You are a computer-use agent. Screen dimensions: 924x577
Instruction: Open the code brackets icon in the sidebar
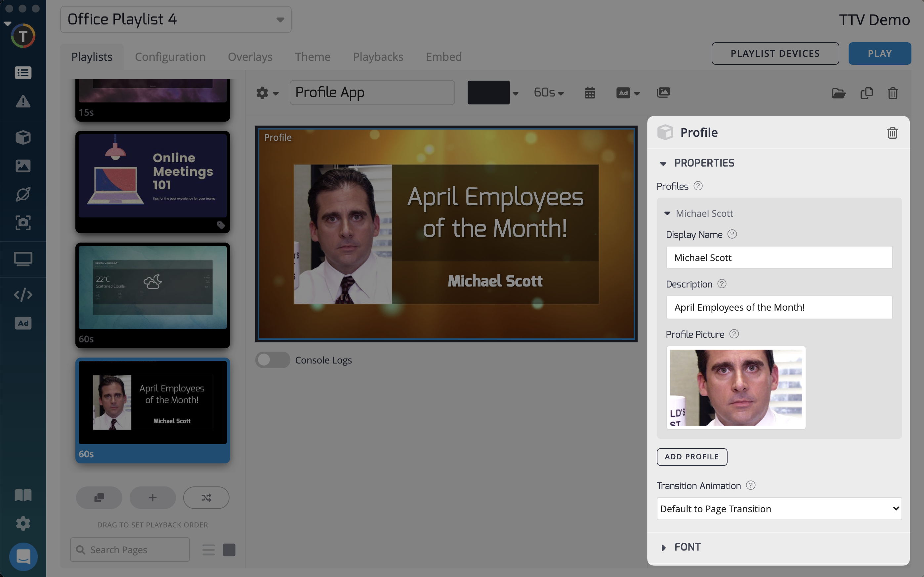(23, 294)
